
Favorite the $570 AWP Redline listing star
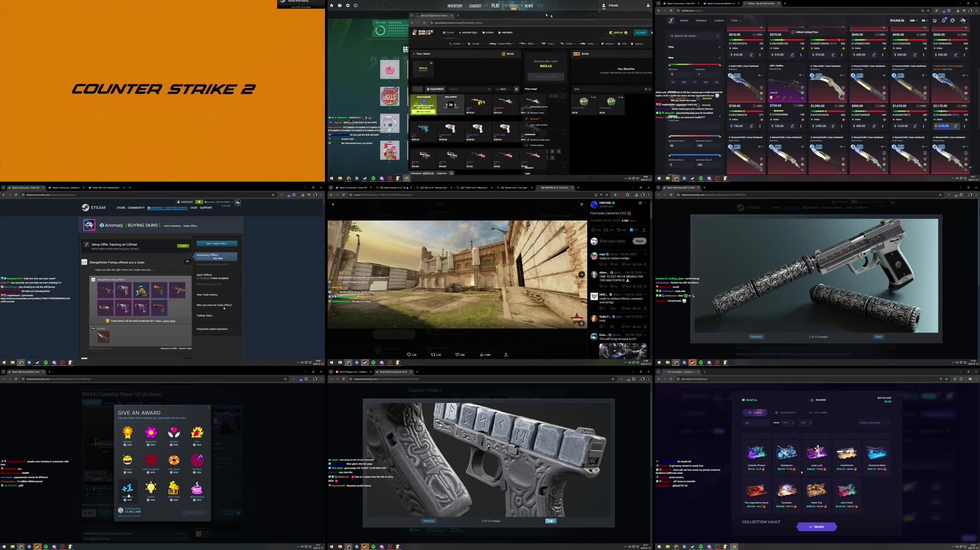803,48
